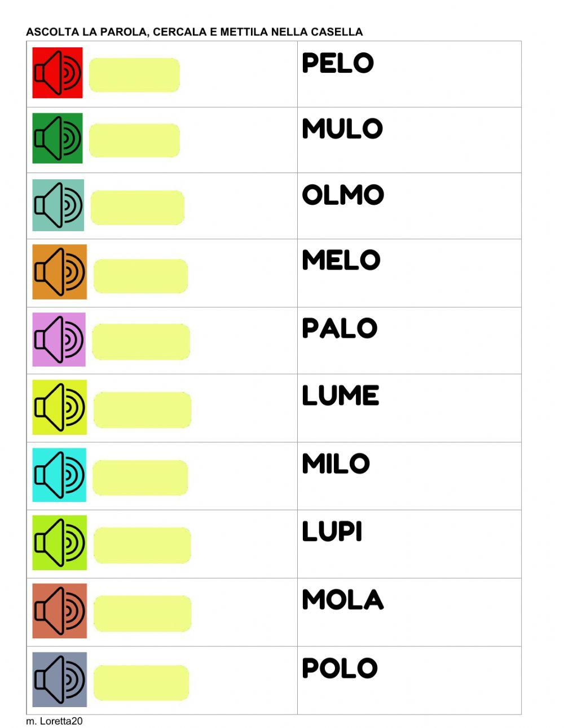Click the answer box beside orange speaker
Viewport: 564px width, 728px height.
[x=140, y=276]
